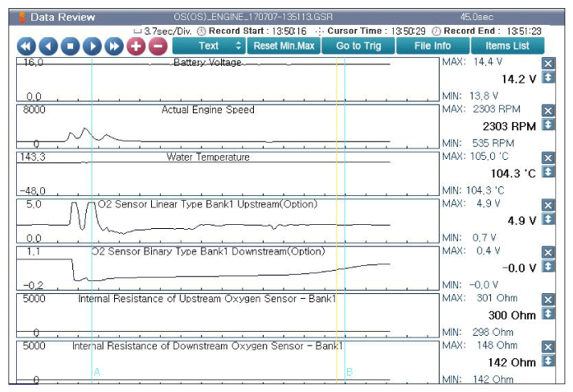Close the Actual Engine Speed graph

pyautogui.click(x=548, y=111)
